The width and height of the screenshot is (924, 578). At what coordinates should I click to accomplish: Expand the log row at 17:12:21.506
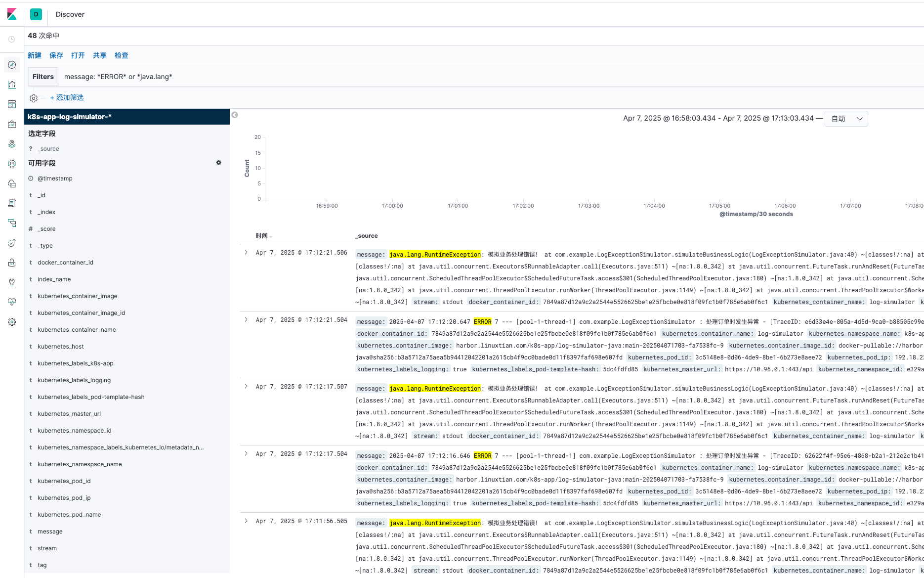pos(246,252)
